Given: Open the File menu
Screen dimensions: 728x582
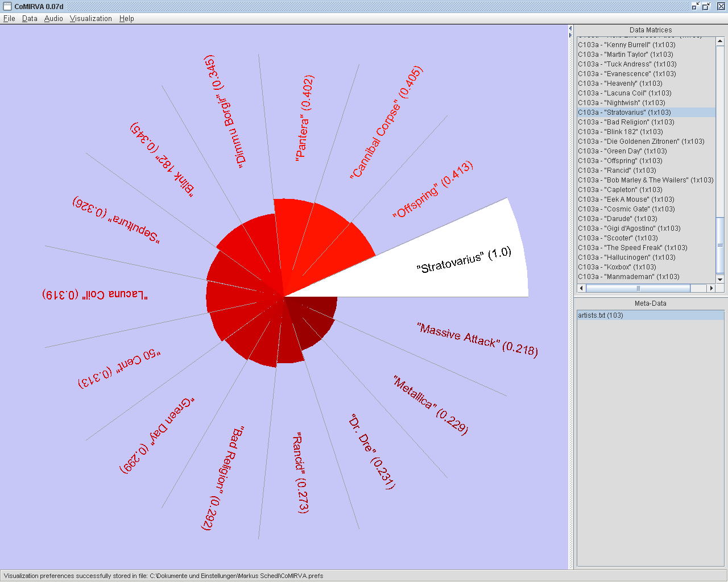Looking at the screenshot, I should click(x=9, y=18).
